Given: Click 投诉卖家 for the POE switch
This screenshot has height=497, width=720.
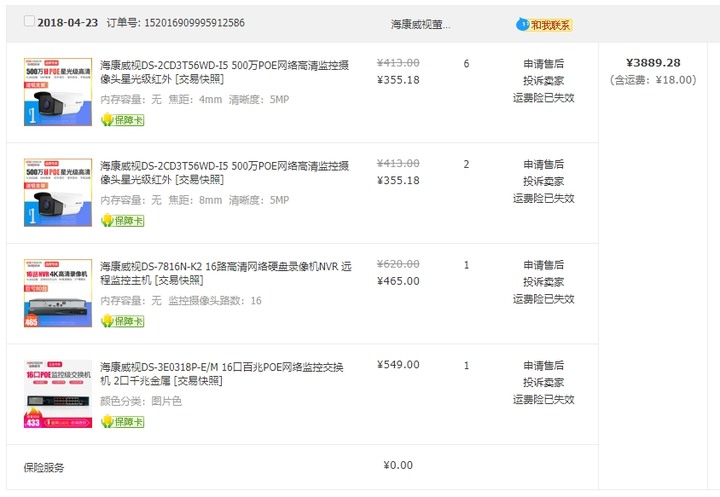Looking at the screenshot, I should (544, 383).
